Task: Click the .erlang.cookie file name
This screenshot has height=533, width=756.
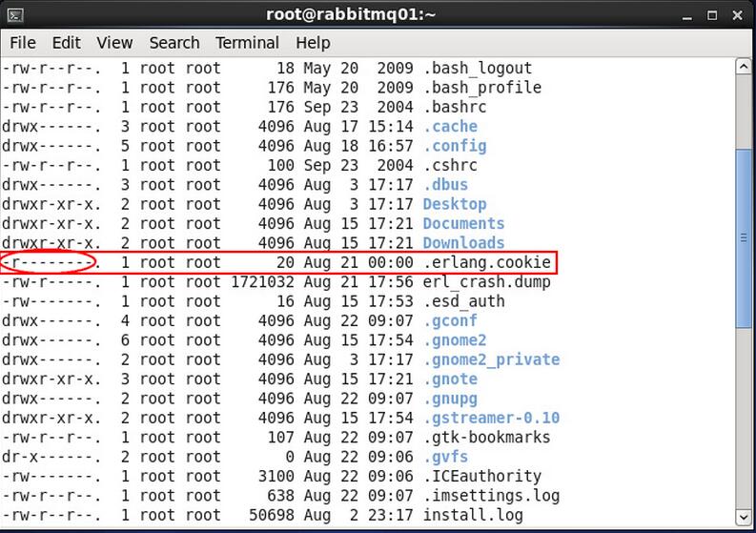Action: coord(486,262)
